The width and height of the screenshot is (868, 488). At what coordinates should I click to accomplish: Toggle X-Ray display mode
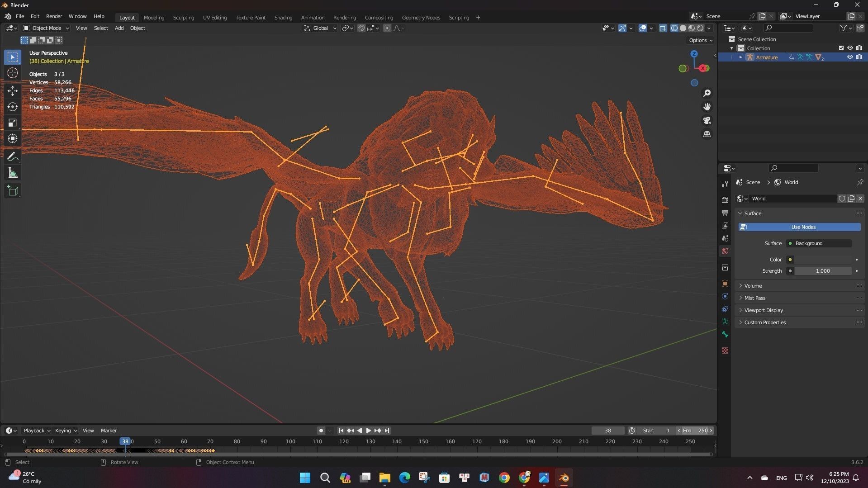[663, 28]
